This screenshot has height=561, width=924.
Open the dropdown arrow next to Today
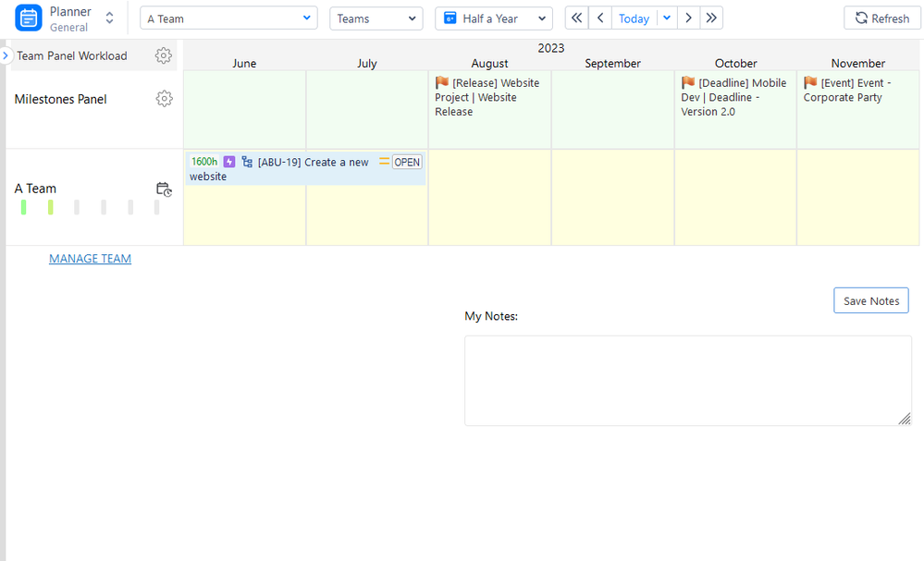pyautogui.click(x=667, y=18)
